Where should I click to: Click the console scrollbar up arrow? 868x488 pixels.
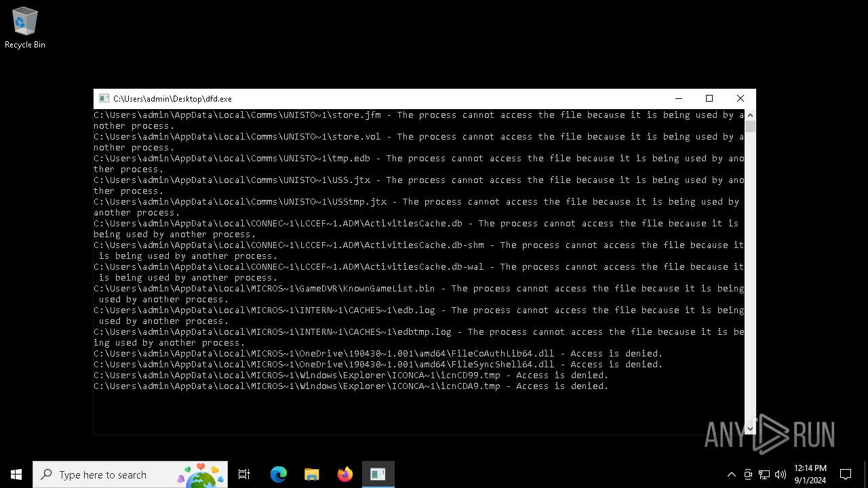coord(750,115)
